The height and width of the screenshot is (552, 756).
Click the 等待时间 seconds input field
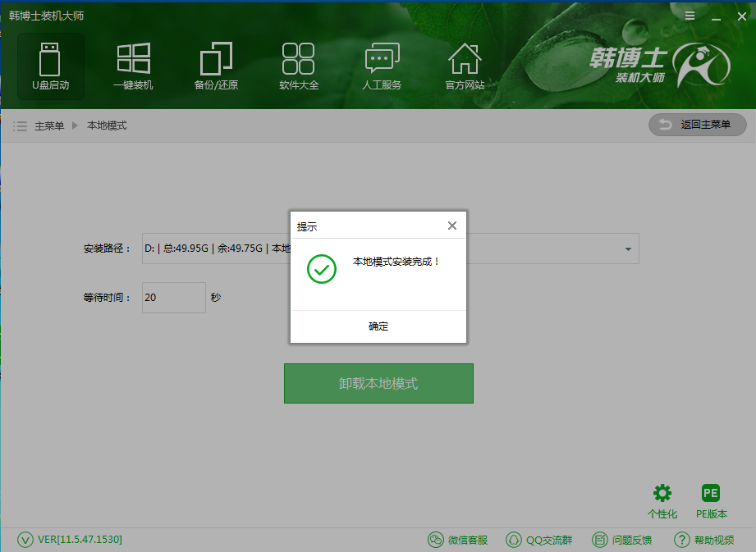[173, 298]
